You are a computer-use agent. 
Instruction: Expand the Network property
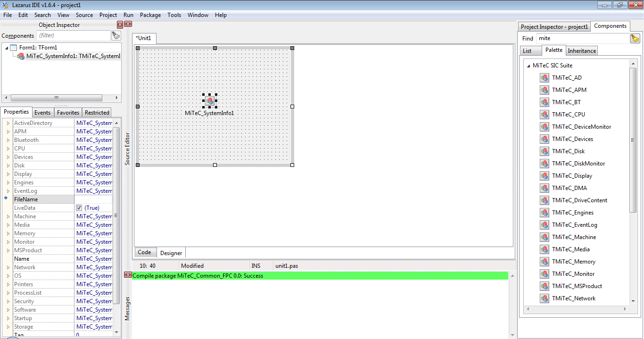click(x=8, y=267)
